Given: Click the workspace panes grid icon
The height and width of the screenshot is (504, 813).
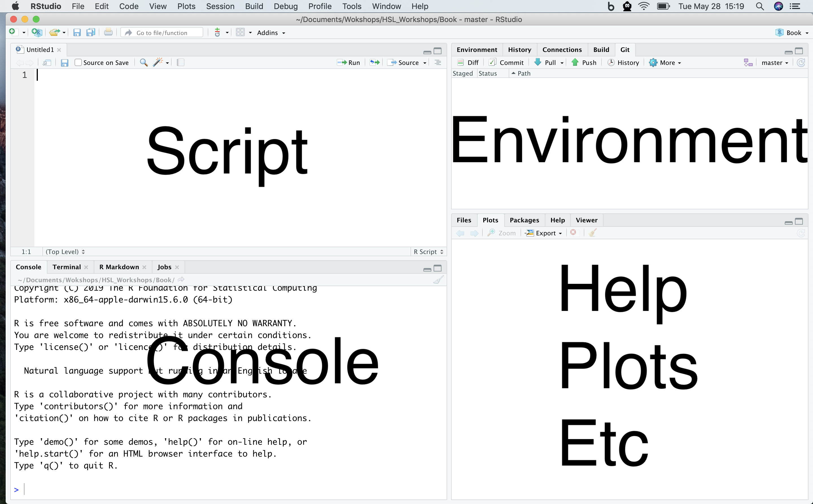Looking at the screenshot, I should (x=241, y=32).
